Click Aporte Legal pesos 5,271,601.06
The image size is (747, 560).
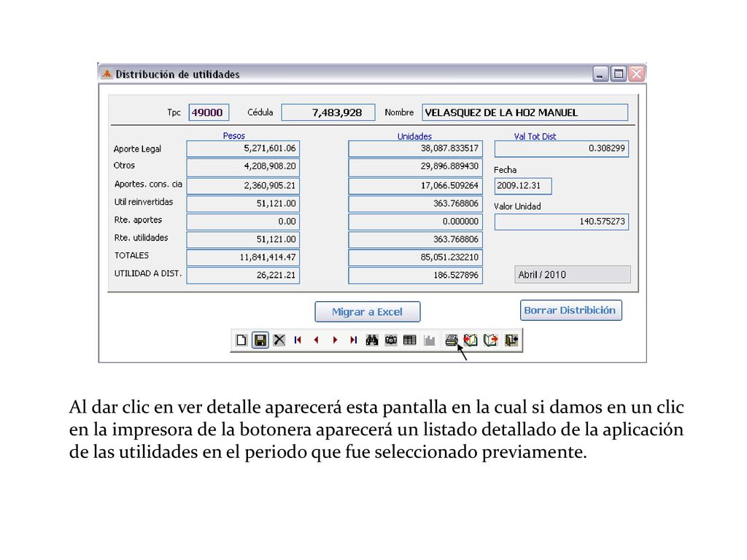point(243,149)
